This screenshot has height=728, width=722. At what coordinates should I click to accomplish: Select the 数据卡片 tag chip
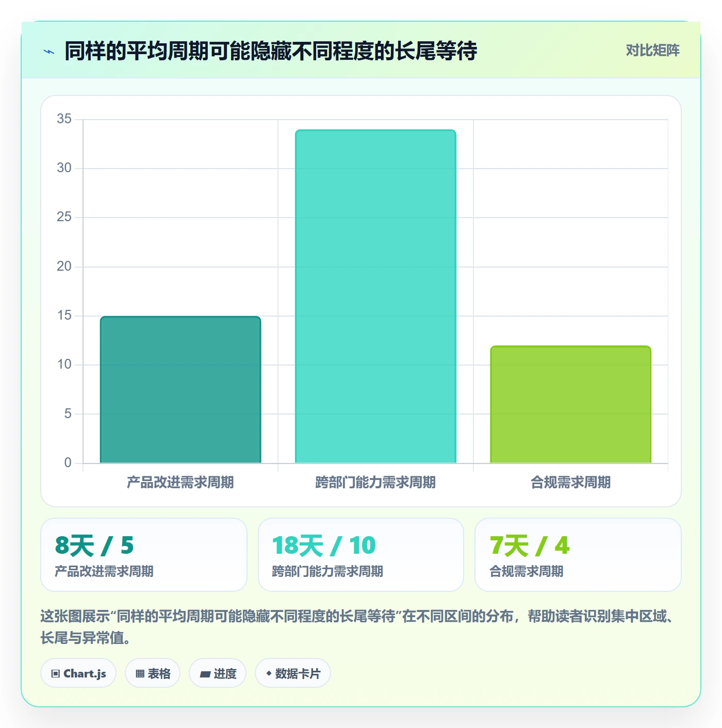pyautogui.click(x=293, y=673)
